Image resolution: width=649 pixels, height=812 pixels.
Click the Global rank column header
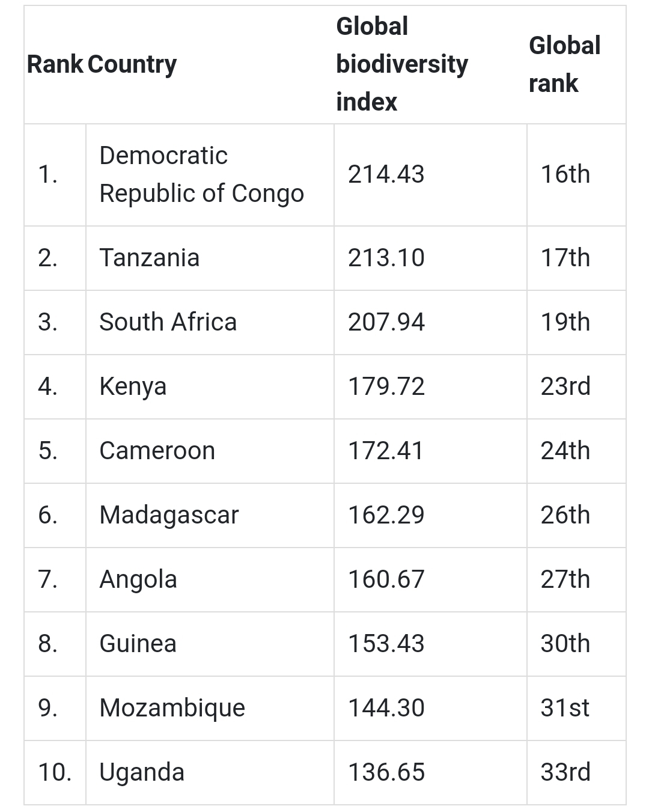pos(564,64)
